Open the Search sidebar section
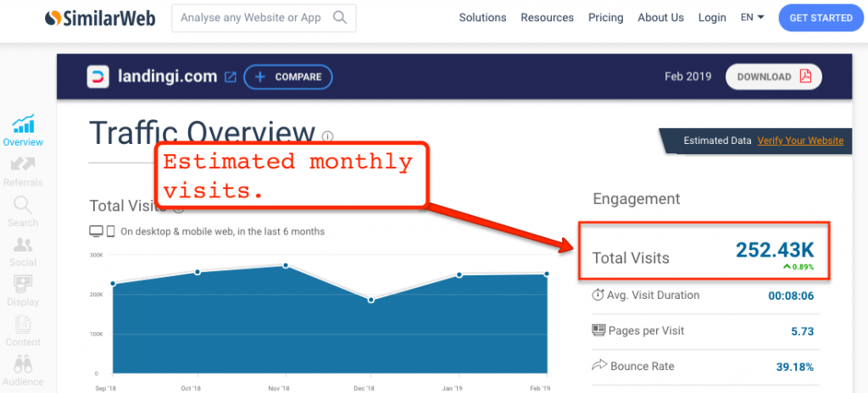Image resolution: width=868 pixels, height=393 pixels. [x=23, y=213]
